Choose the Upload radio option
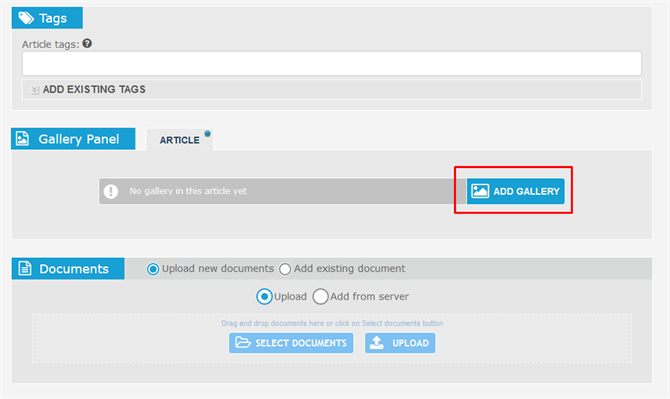This screenshot has height=399, width=670. point(264,296)
